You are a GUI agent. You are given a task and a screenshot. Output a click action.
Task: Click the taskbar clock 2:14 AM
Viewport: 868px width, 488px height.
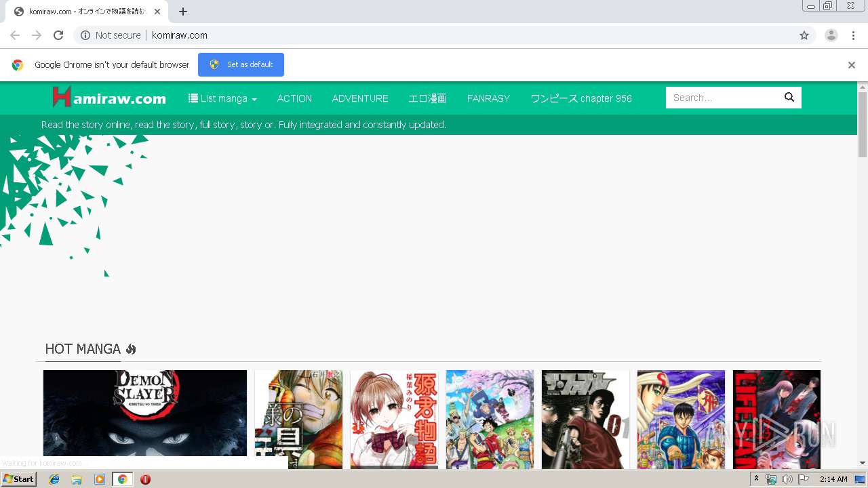[833, 479]
